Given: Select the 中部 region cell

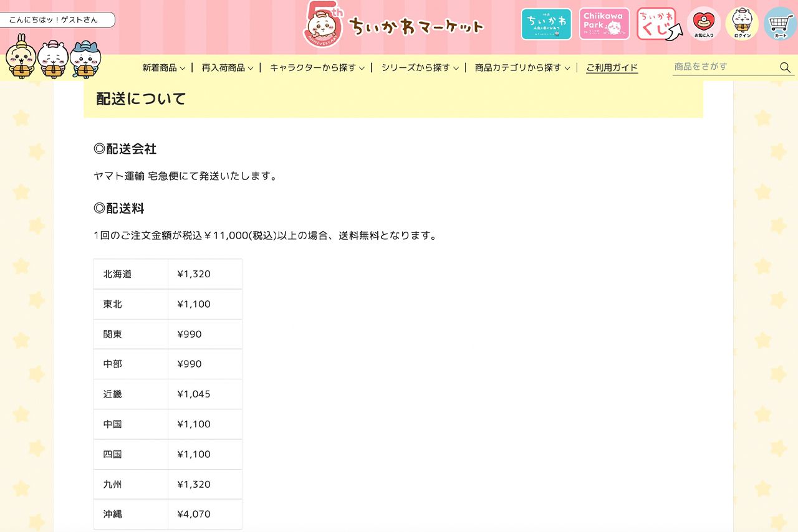Looking at the screenshot, I should pyautogui.click(x=131, y=364).
